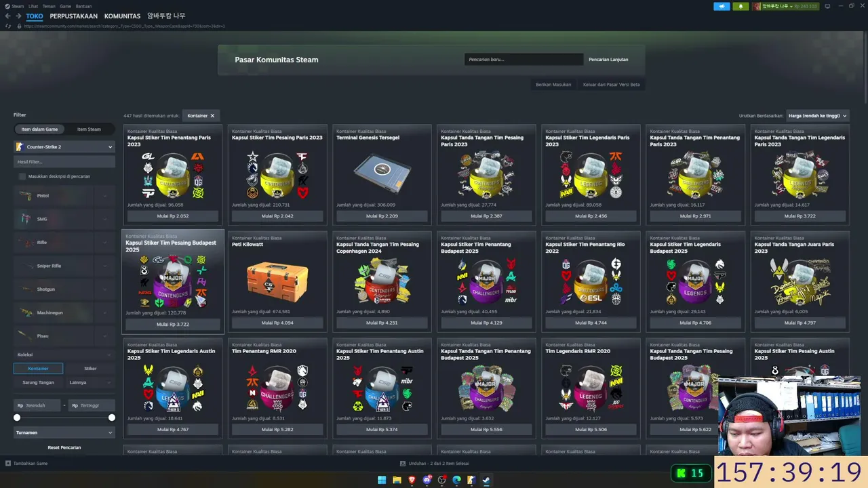Click the Pisau knife icon in filters
This screenshot has height=488, width=868.
[x=26, y=336]
